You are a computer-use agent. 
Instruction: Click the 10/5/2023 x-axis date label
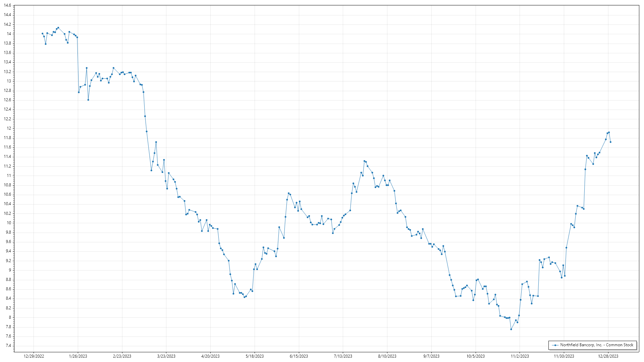476,356
